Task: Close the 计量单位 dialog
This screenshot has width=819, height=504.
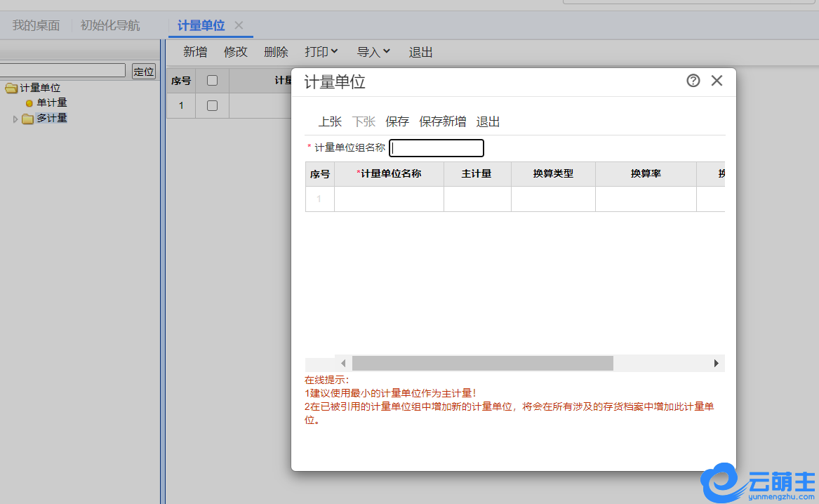Action: tap(717, 81)
